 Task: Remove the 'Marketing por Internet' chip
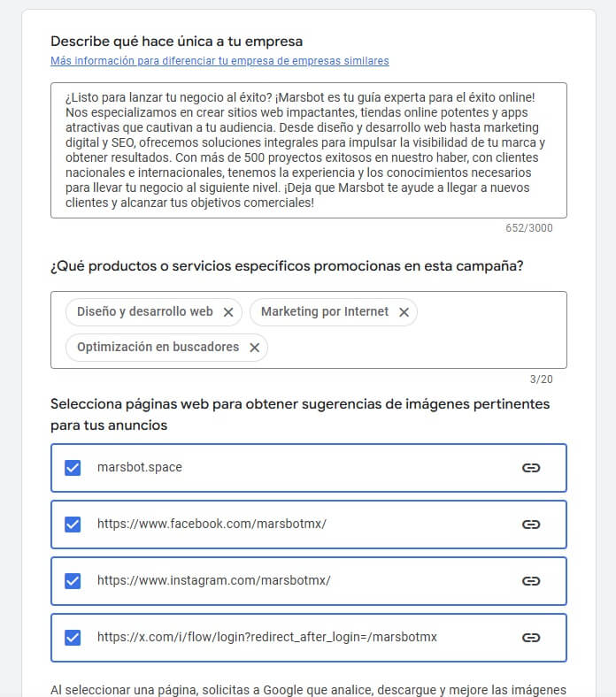coord(404,312)
